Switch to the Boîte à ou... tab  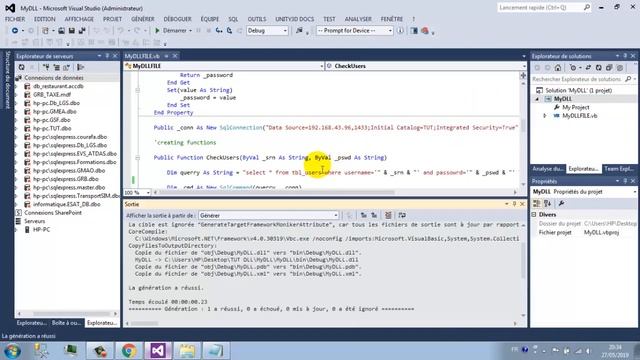coord(66,323)
